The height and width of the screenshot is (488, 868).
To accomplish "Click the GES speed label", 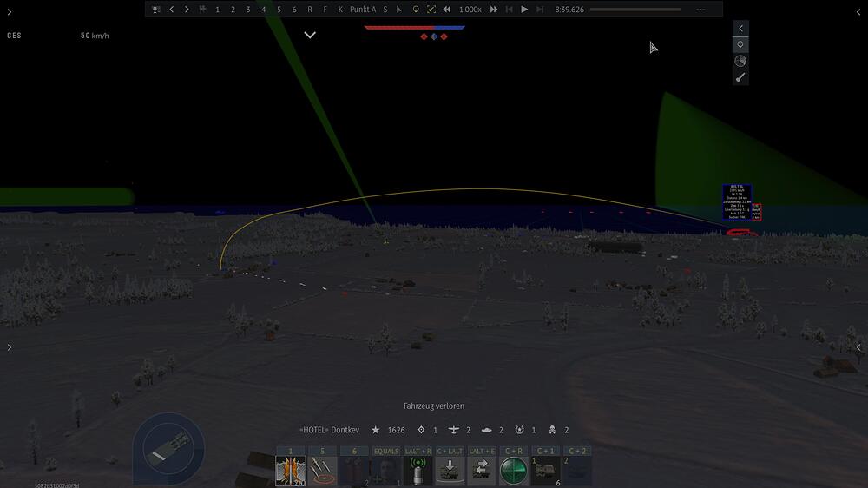I will point(15,36).
